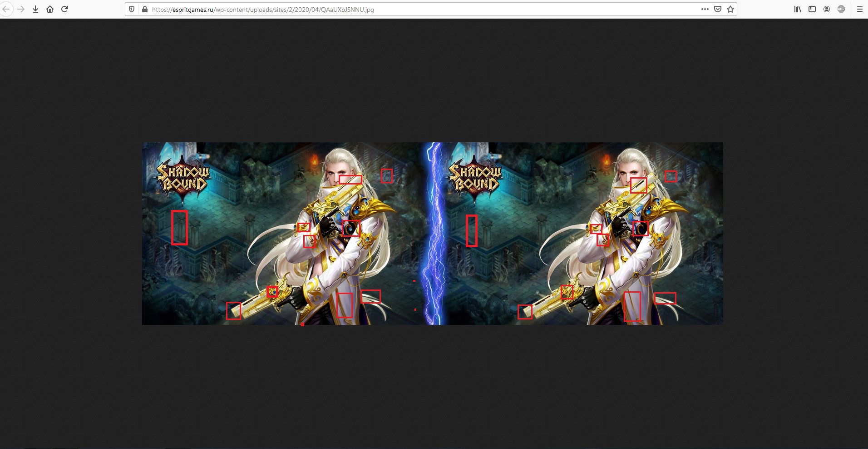View site security padlock information
Viewport: 868px width, 449px height.
coord(145,9)
